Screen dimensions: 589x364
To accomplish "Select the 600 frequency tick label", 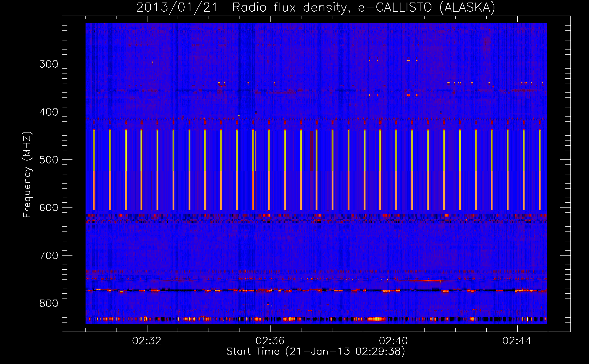I will pyautogui.click(x=49, y=208).
